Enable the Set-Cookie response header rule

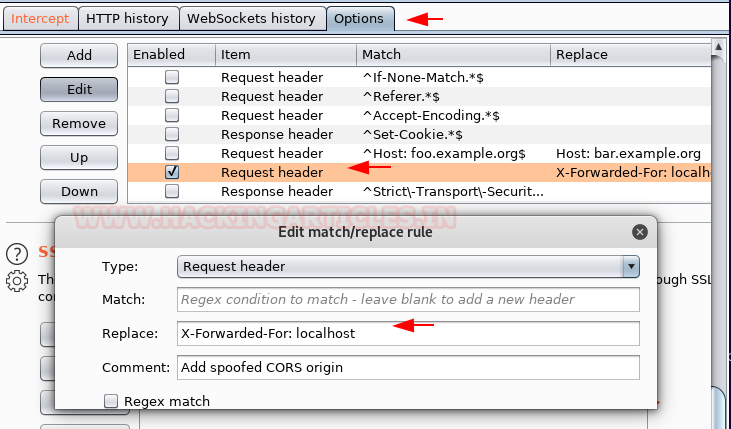(x=172, y=134)
